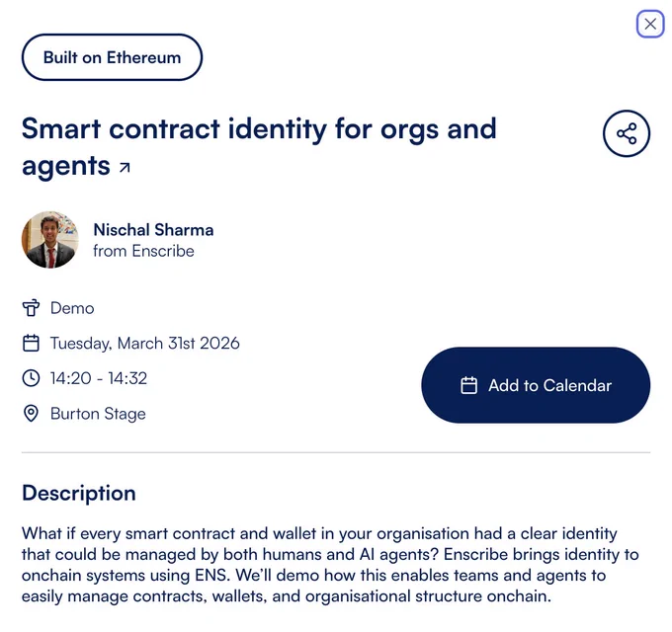
Task: Open the external link arrow beside the title
Action: coord(125,168)
